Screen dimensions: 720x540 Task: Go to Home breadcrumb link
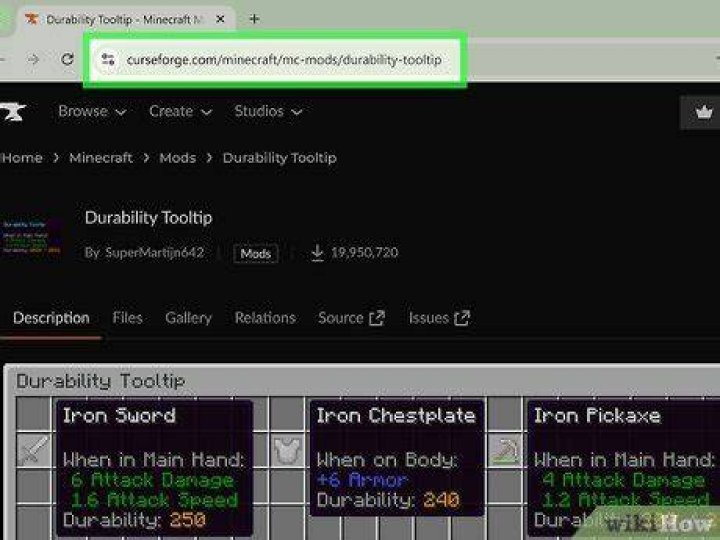pyautogui.click(x=22, y=158)
